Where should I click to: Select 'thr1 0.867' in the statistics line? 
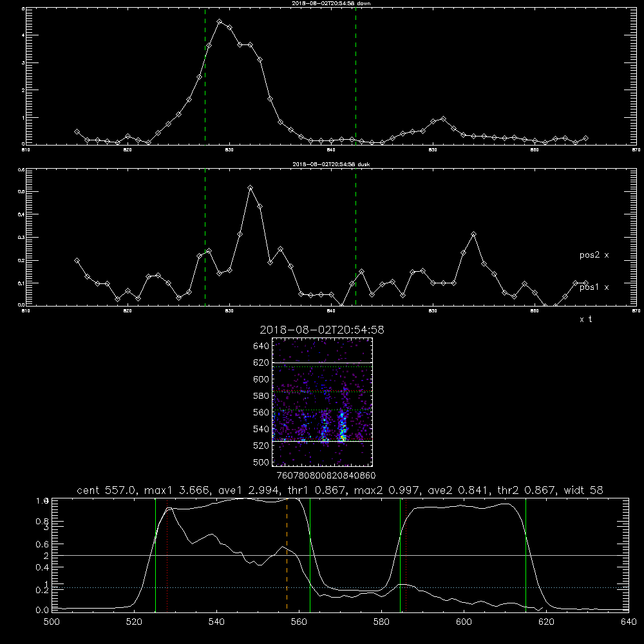point(317,490)
